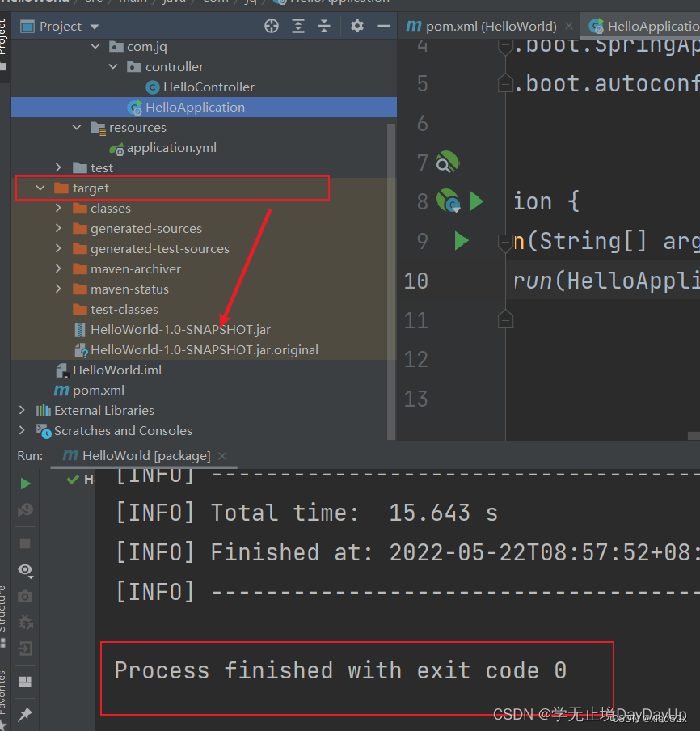Open the eye Show options in Run panel
This screenshot has height=731, width=700.
(x=25, y=570)
